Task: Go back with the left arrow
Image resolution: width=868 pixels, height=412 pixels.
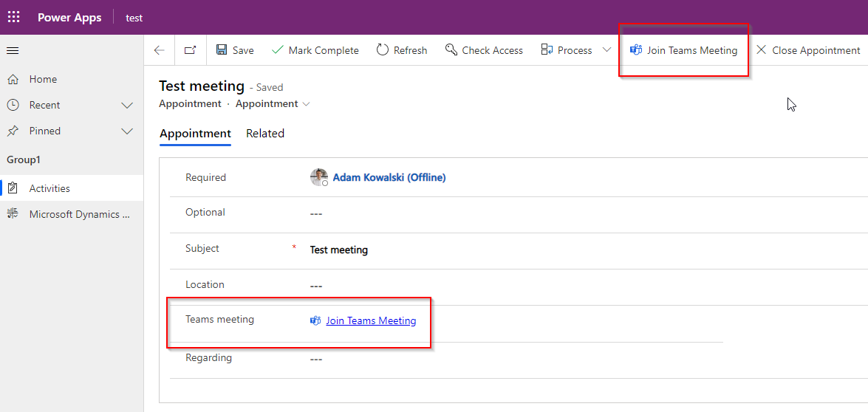Action: [x=160, y=50]
